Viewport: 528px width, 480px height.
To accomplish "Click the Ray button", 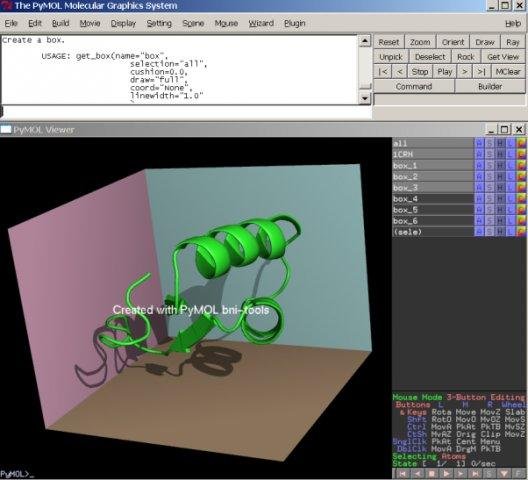I will (513, 42).
